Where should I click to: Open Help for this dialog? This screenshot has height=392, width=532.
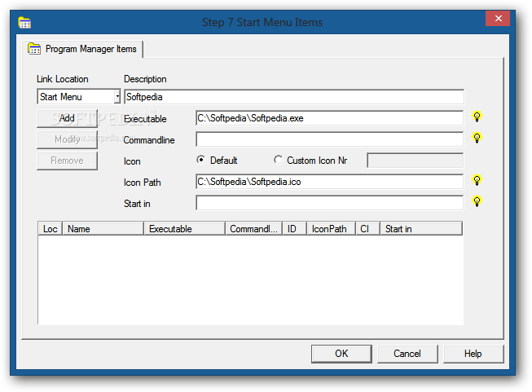[x=473, y=354]
